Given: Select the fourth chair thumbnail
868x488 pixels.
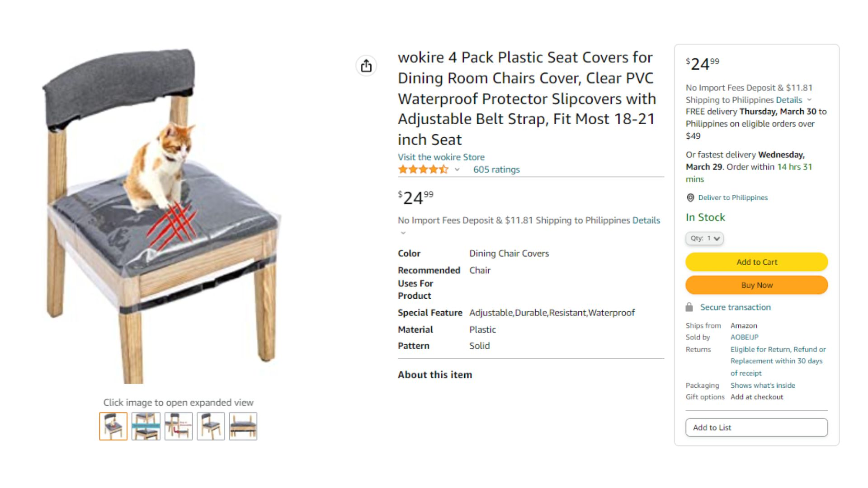Looking at the screenshot, I should click(x=211, y=426).
